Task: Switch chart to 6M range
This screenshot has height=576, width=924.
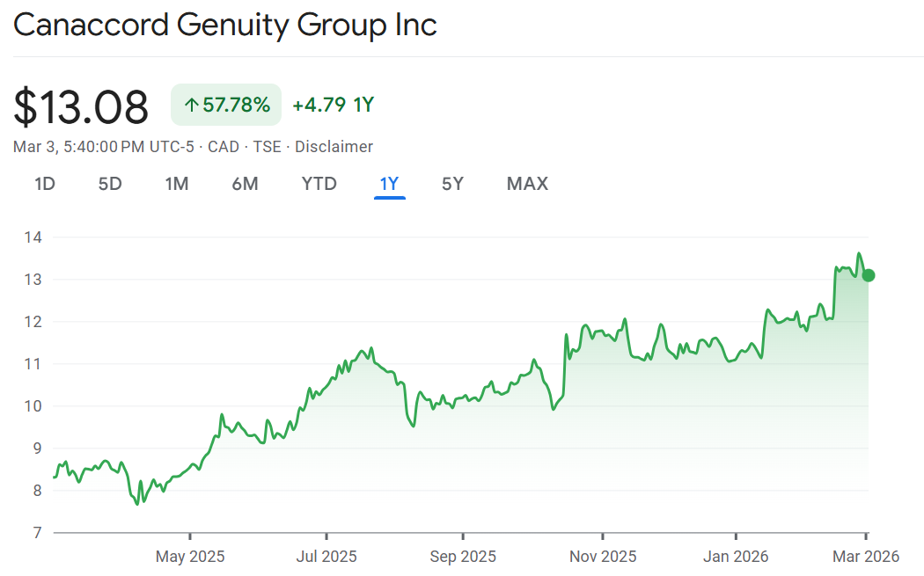Action: tap(245, 184)
